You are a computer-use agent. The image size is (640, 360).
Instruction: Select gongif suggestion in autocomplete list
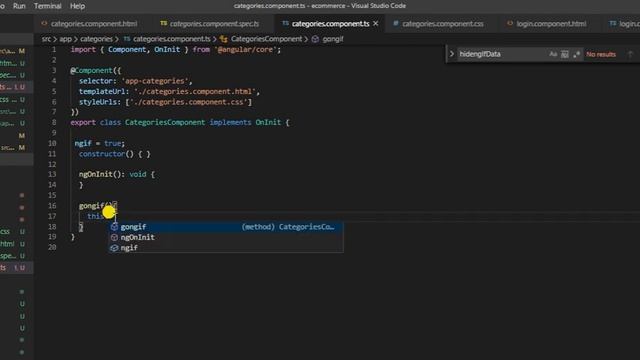(x=226, y=227)
